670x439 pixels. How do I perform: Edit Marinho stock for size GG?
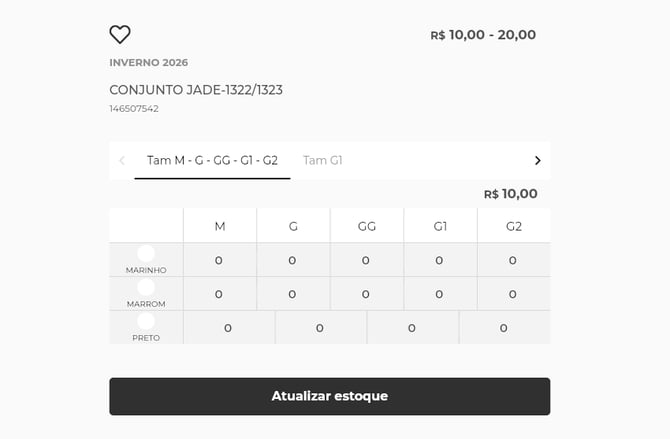click(x=366, y=260)
